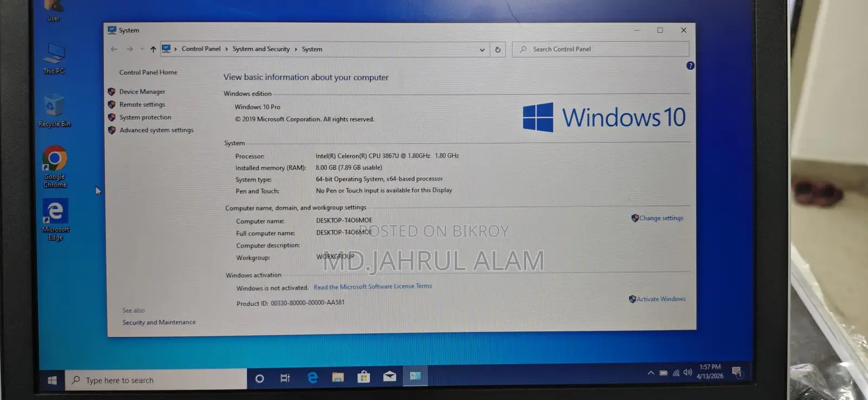
Task: Open Help with the blue question mark
Action: (x=690, y=66)
